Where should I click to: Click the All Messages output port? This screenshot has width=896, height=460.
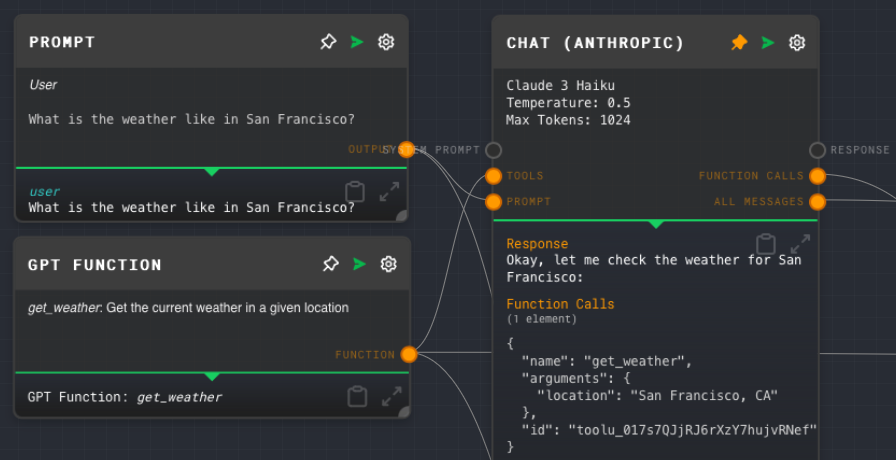[x=818, y=202]
